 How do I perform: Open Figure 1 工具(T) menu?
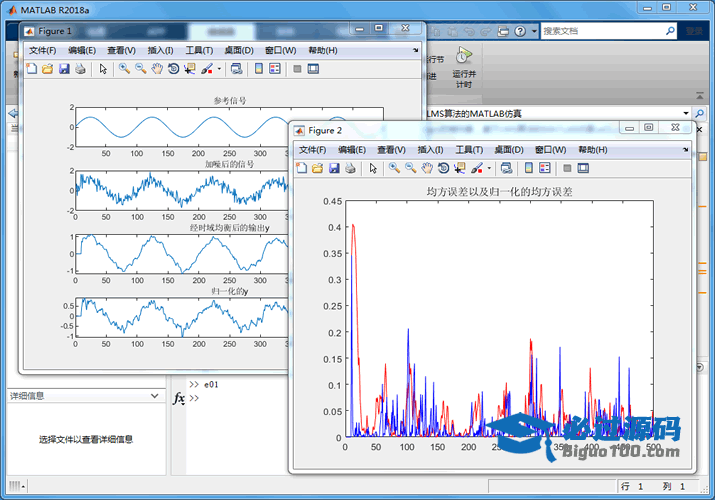click(x=199, y=50)
